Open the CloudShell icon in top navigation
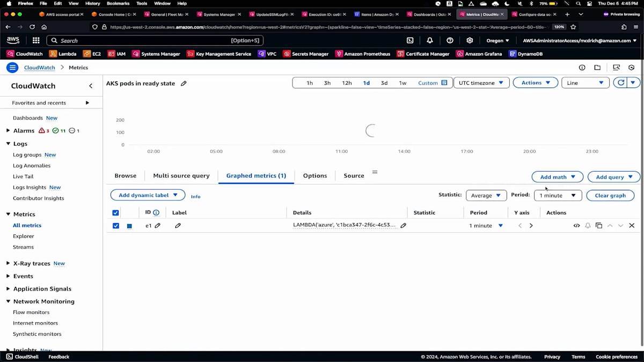This screenshot has height=362, width=644. [410, 40]
